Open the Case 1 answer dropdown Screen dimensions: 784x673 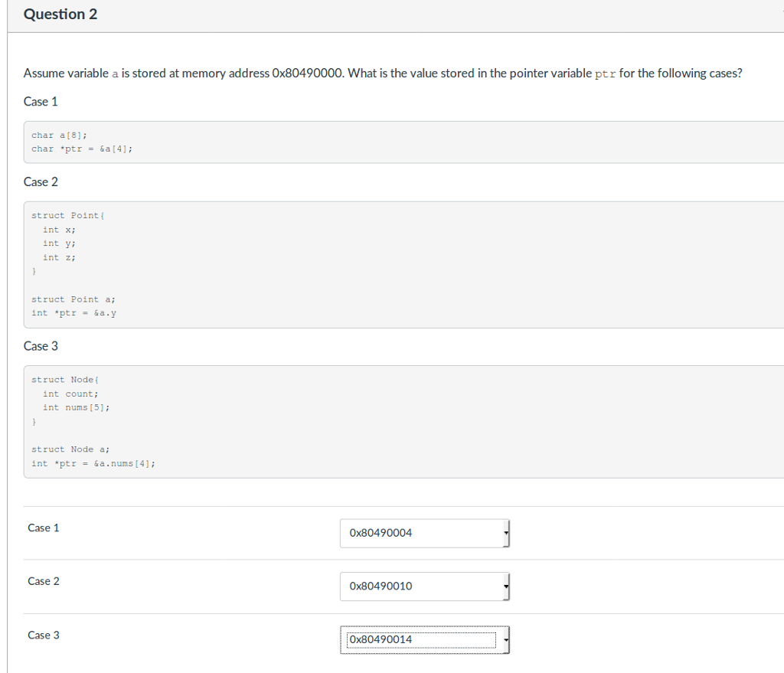[x=424, y=533]
